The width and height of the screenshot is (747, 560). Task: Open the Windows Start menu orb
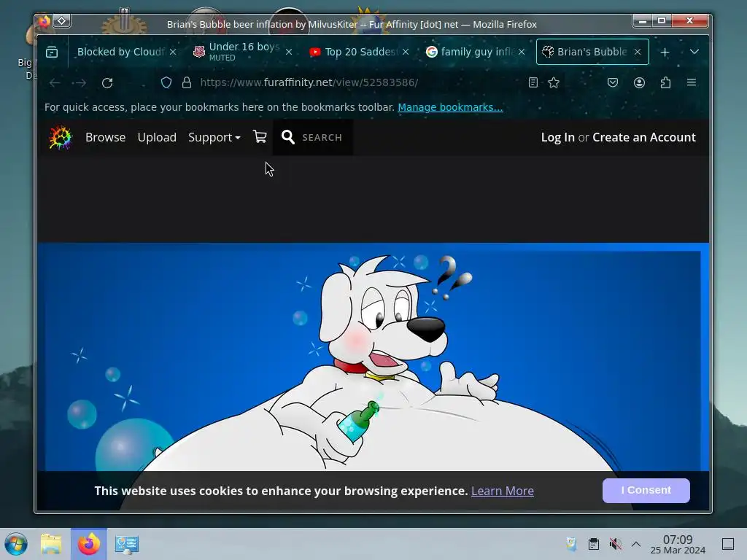16,544
